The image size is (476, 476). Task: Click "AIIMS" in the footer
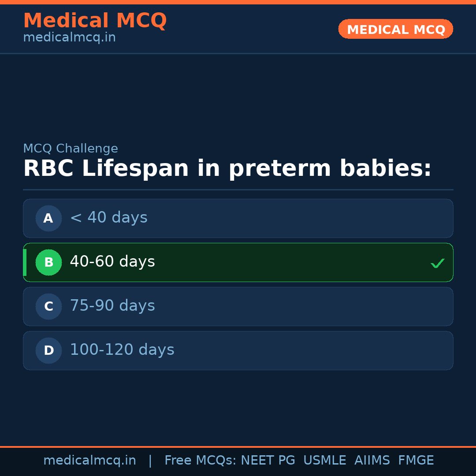click(372, 461)
